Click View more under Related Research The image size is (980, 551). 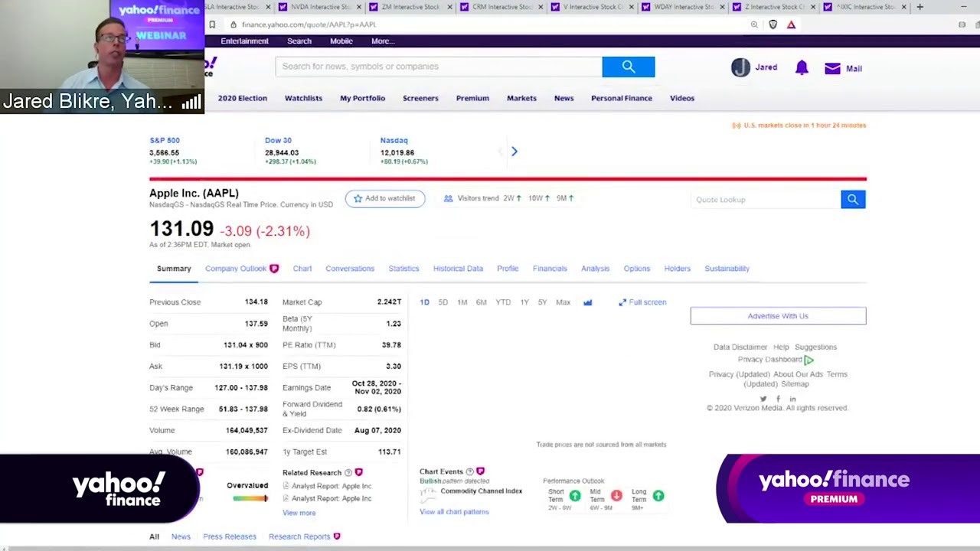tap(299, 514)
